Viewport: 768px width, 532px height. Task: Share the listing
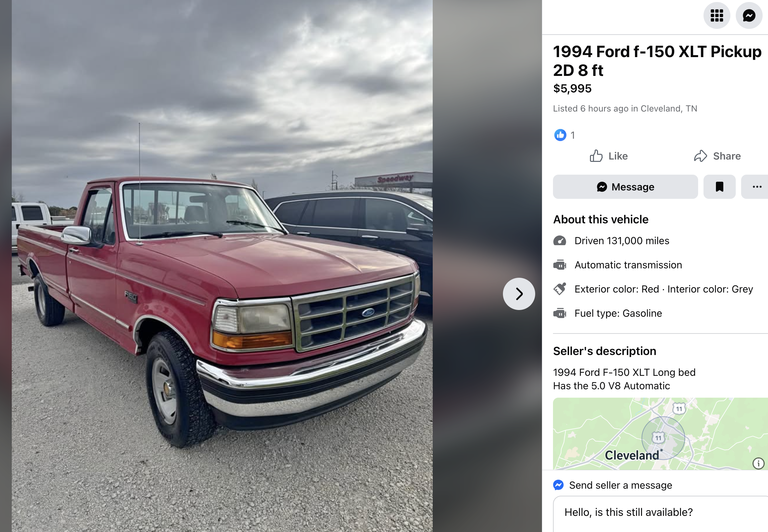[717, 156]
